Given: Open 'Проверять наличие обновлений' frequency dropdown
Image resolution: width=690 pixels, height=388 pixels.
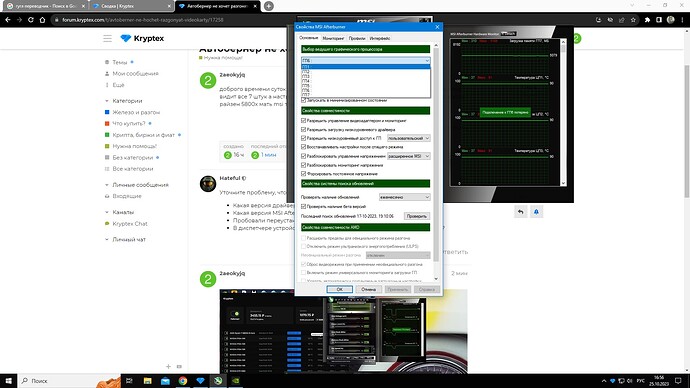Looking at the screenshot, I should tap(404, 197).
